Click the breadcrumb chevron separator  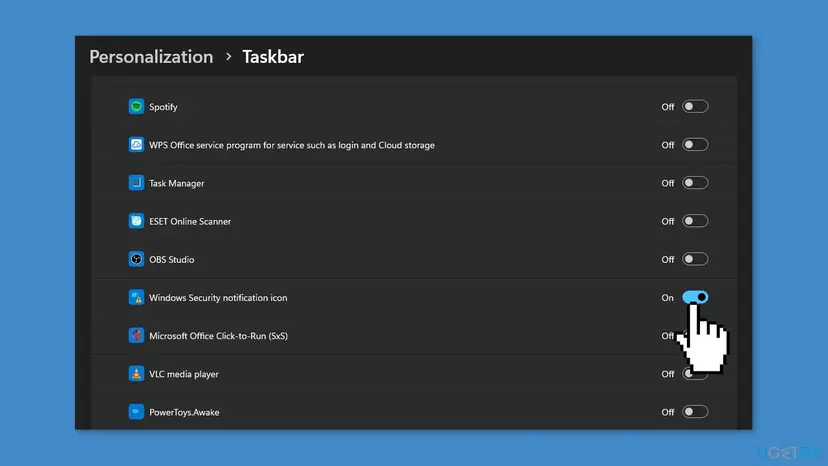click(228, 57)
